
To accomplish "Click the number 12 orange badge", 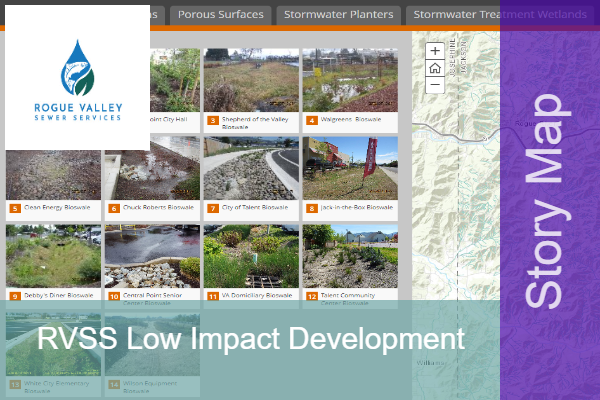I will coord(312,296).
